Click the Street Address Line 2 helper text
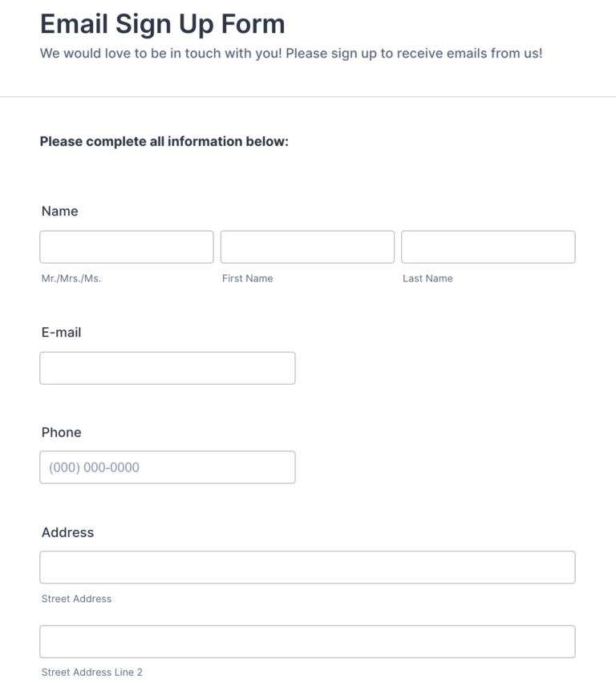This screenshot has height=683, width=616. tap(91, 672)
